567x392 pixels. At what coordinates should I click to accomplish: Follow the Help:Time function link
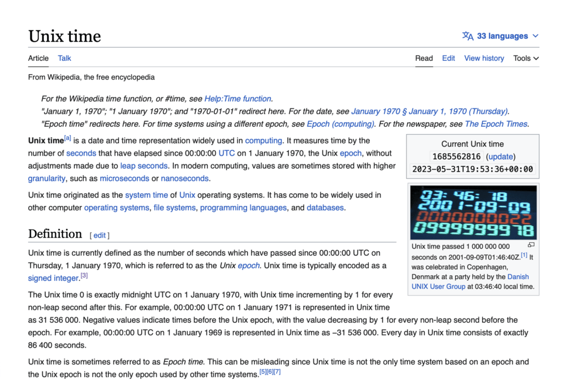[238, 99]
